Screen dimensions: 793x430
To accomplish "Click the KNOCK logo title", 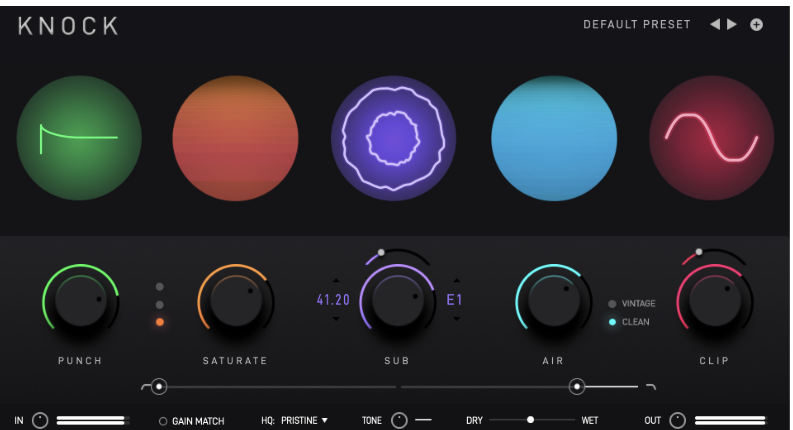I will (68, 26).
